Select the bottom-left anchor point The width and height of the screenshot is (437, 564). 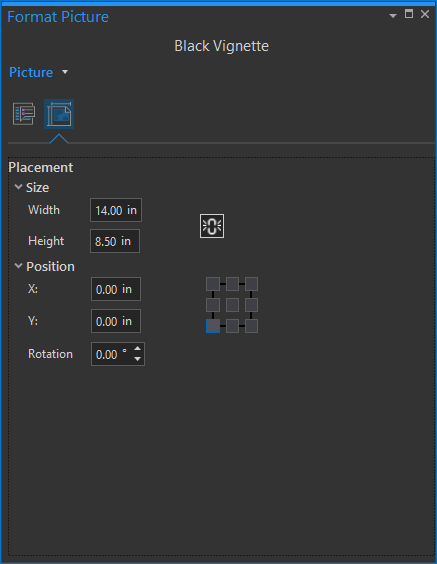click(213, 326)
